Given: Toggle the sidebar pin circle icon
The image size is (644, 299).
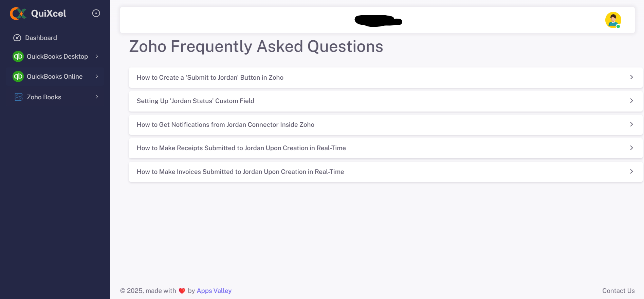Looking at the screenshot, I should [96, 13].
